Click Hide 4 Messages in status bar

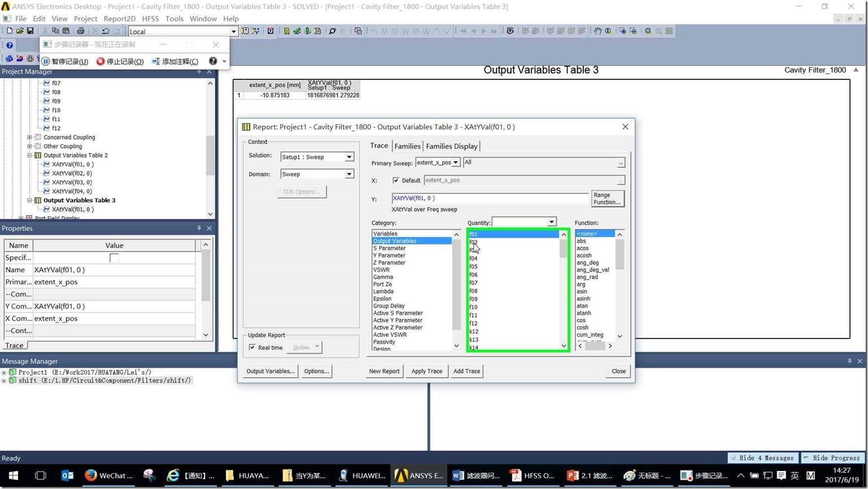763,458
